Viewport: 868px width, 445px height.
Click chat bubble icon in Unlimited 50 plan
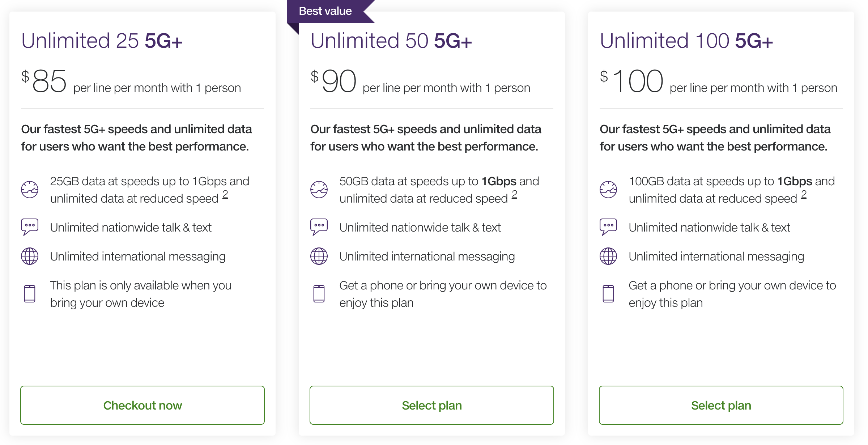[319, 227]
